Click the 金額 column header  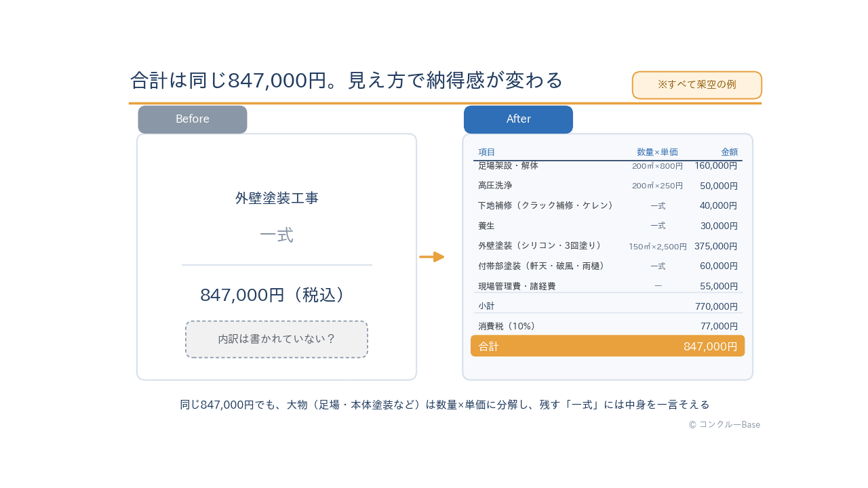(729, 152)
